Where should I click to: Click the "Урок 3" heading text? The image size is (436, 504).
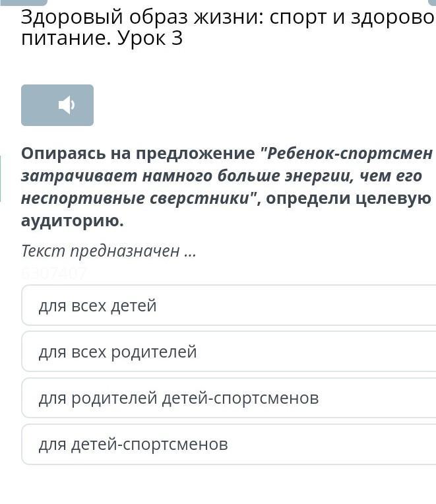tap(150, 38)
